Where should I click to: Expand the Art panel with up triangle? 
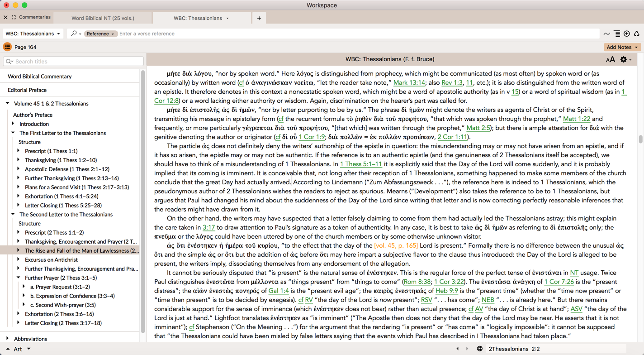point(8,349)
